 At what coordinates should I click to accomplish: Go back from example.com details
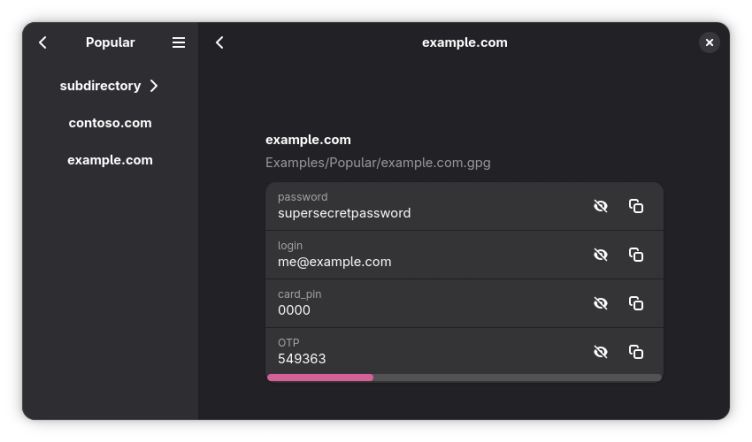(220, 42)
